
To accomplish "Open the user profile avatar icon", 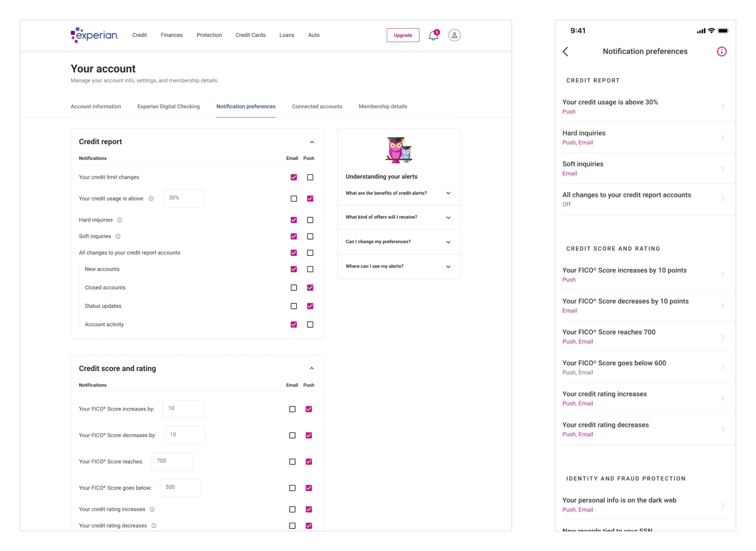I will click(x=454, y=35).
